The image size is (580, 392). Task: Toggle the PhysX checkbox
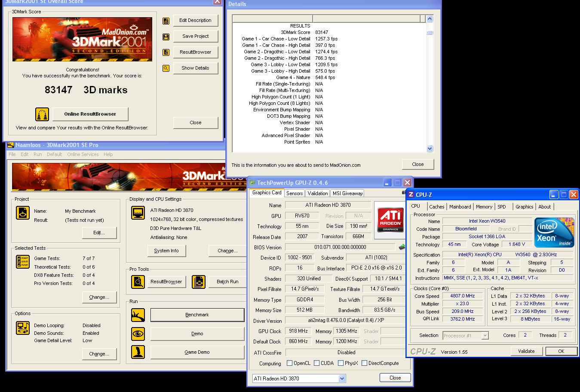pos(341,363)
